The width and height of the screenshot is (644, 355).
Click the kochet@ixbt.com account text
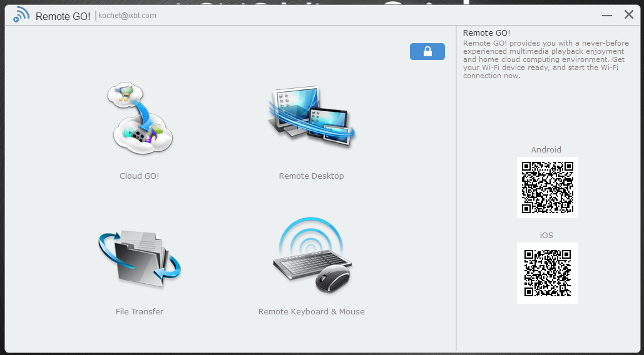[x=127, y=16]
